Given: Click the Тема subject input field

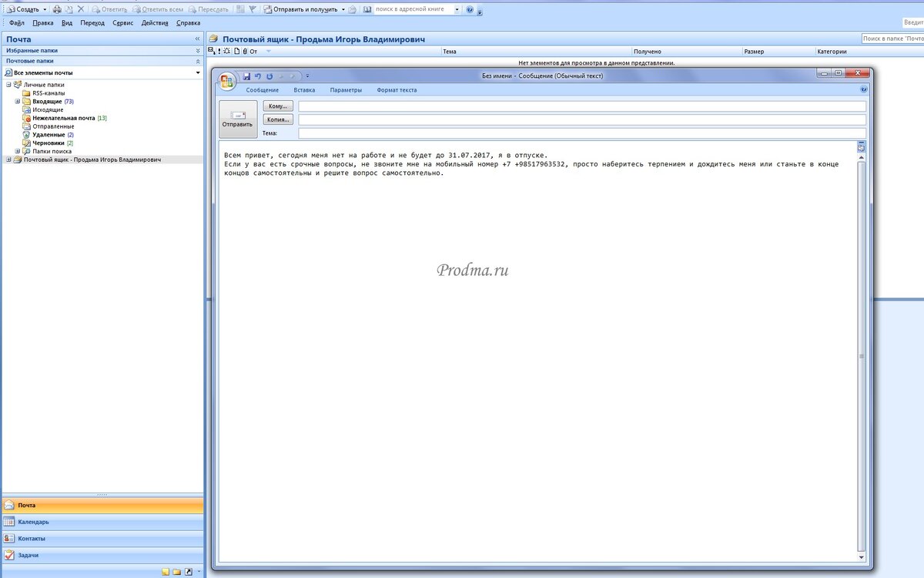Looking at the screenshot, I should click(582, 133).
